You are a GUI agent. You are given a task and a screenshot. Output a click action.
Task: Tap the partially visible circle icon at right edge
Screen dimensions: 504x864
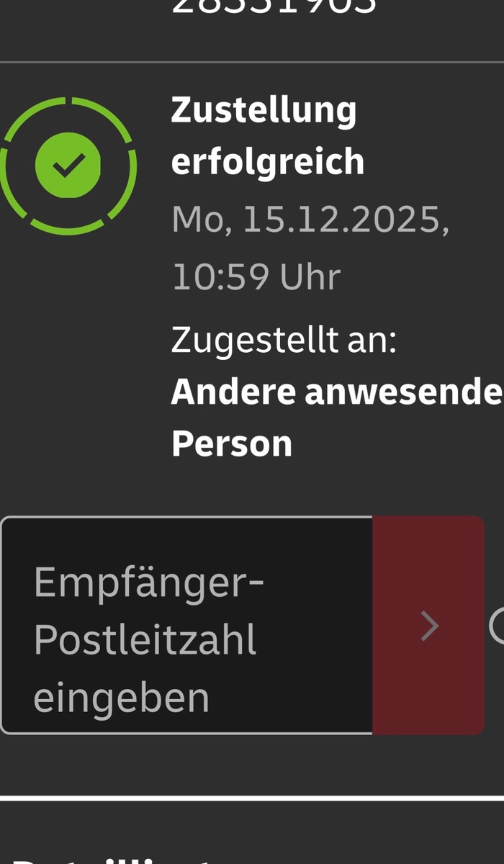[x=497, y=626]
